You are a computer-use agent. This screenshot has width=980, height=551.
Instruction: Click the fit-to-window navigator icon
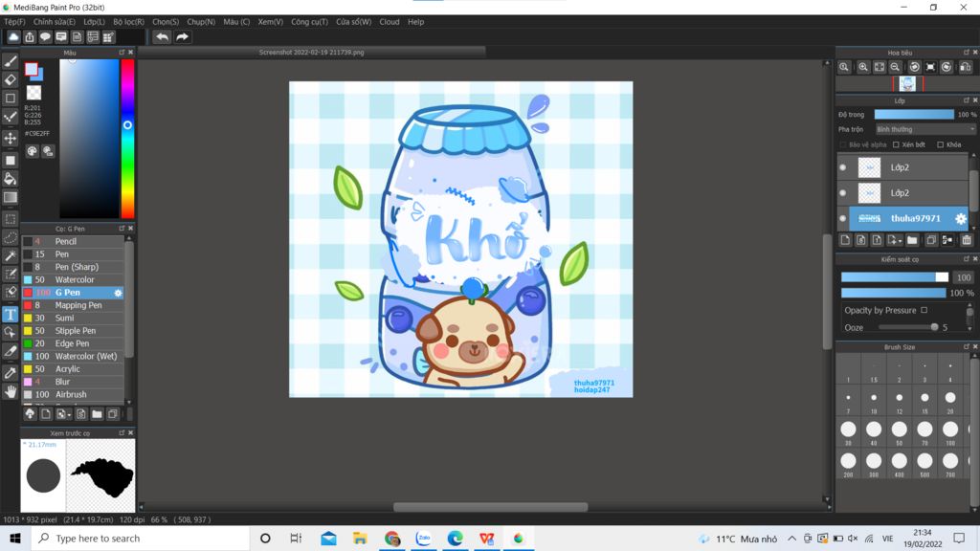click(x=880, y=67)
